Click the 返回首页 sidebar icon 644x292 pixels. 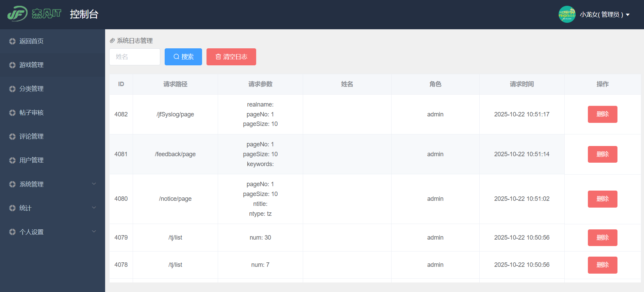[x=13, y=41]
